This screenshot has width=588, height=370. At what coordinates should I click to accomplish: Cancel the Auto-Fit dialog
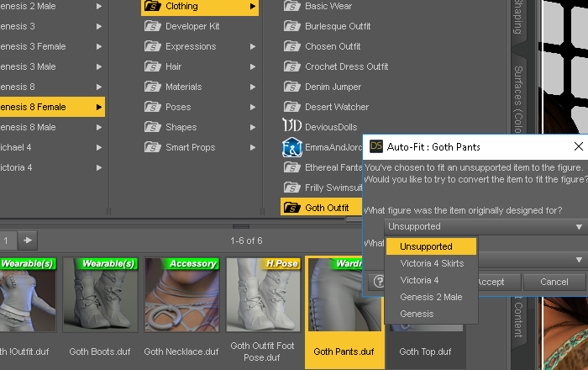tap(554, 282)
